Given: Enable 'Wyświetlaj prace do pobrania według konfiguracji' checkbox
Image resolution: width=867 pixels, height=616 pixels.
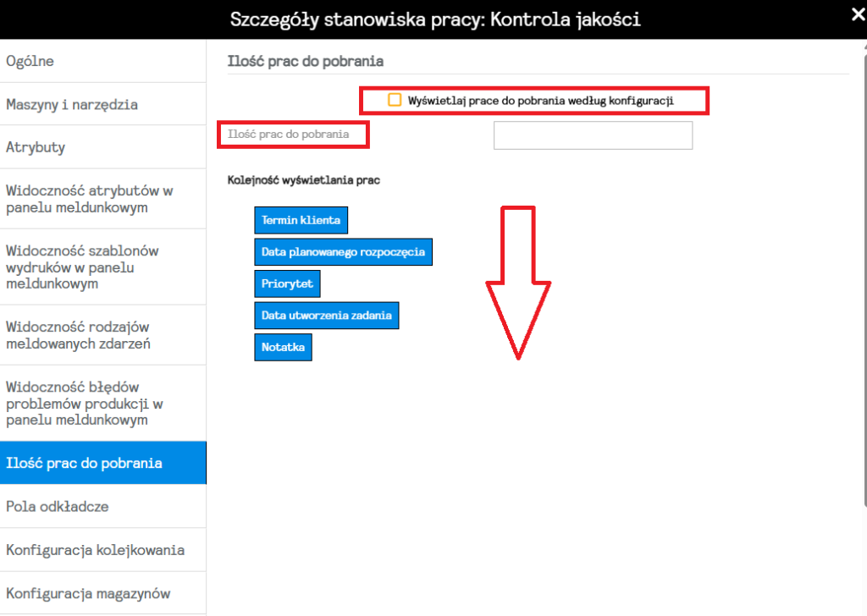Looking at the screenshot, I should 395,100.
